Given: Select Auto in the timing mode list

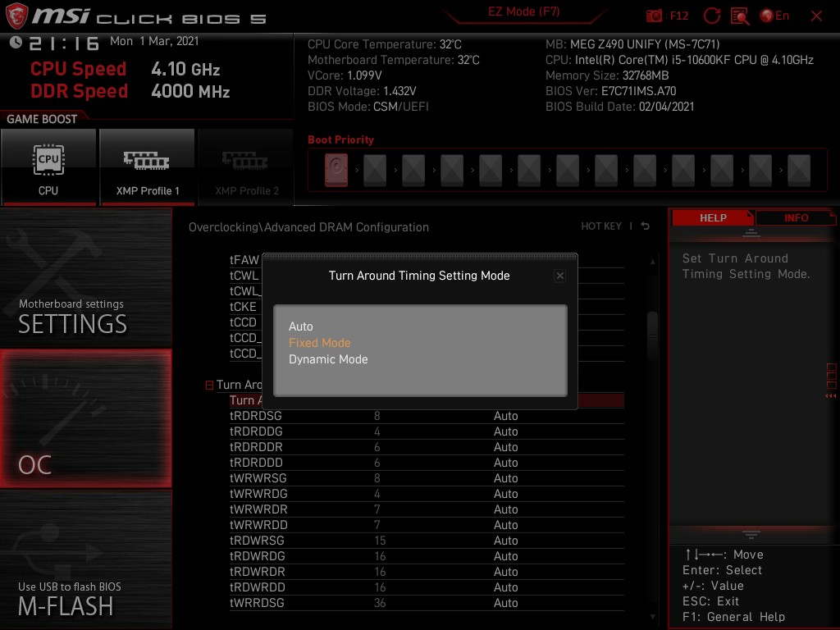Looking at the screenshot, I should (x=300, y=326).
